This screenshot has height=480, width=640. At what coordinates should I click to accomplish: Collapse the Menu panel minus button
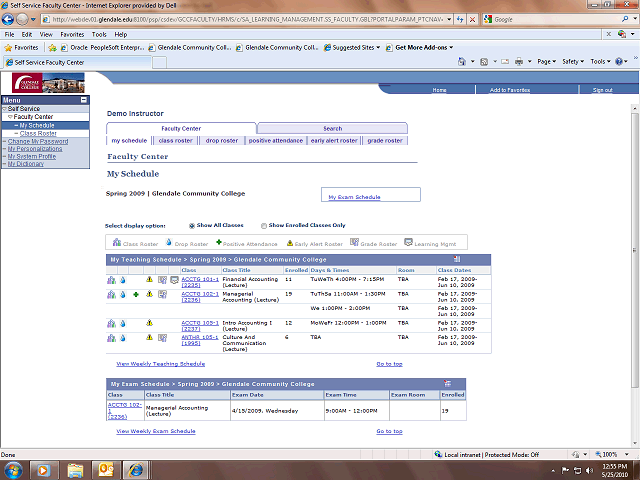point(84,100)
